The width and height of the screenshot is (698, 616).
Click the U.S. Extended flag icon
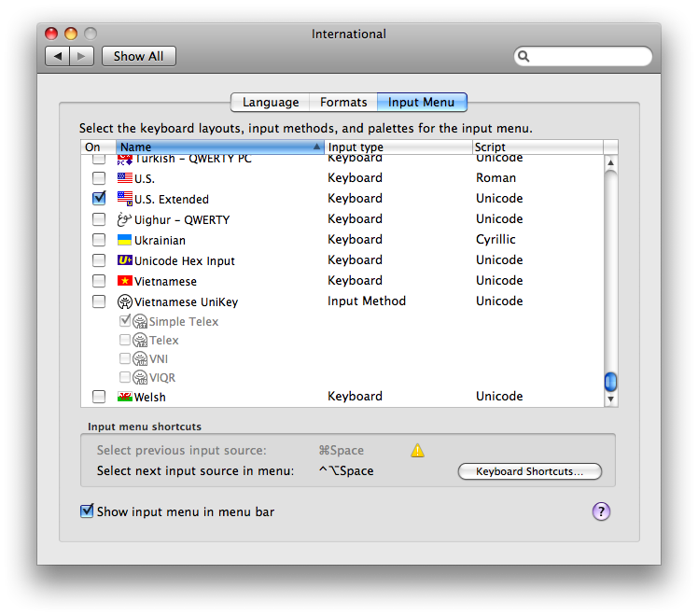click(x=124, y=199)
